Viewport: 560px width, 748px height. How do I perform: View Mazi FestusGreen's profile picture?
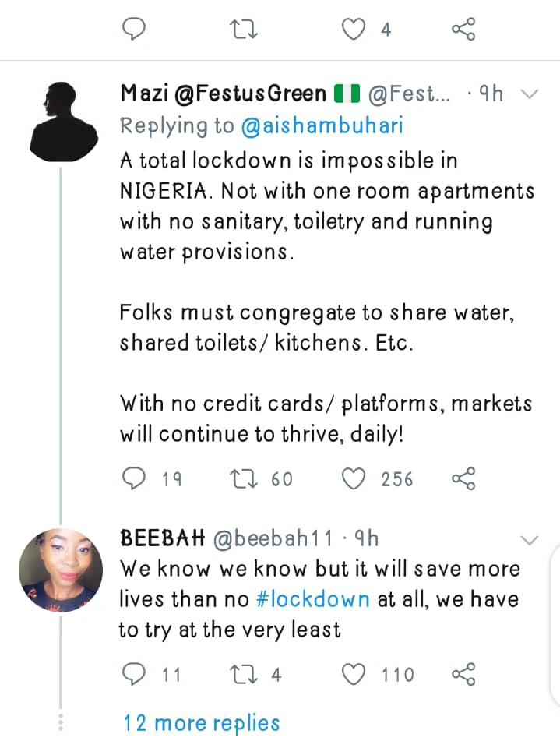[x=64, y=121]
